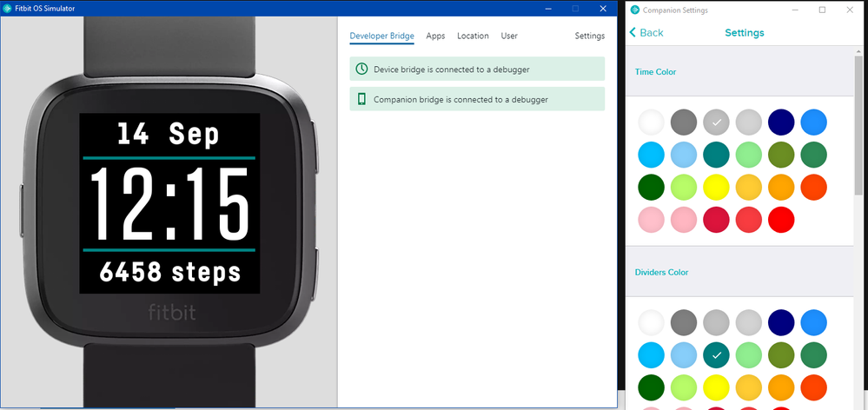
Task: Choose teal for Time Color
Action: point(716,155)
